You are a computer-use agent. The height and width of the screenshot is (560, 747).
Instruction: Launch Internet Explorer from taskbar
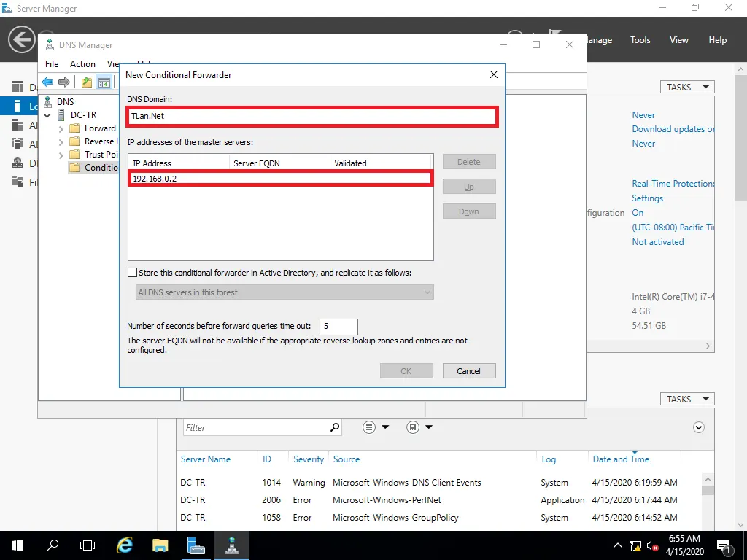coord(124,545)
